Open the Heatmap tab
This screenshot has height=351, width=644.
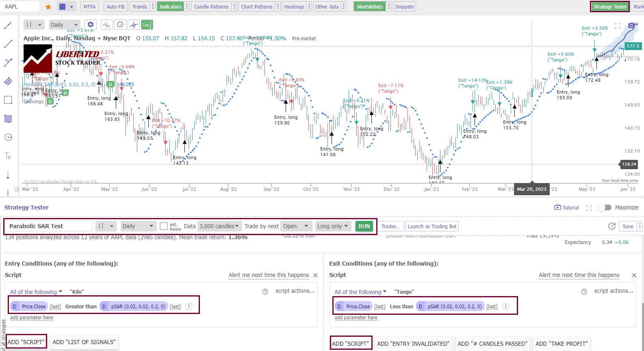click(x=294, y=7)
